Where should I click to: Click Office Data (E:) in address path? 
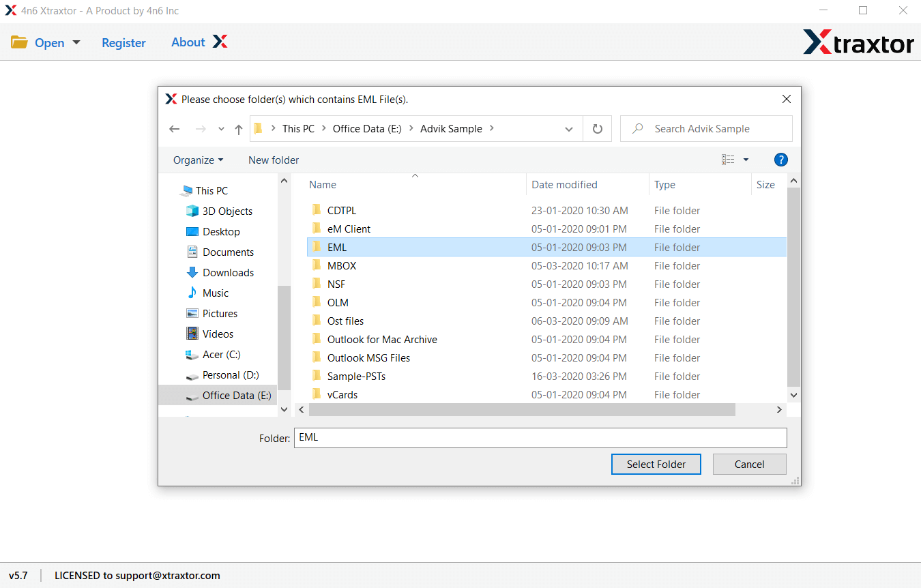[367, 128]
